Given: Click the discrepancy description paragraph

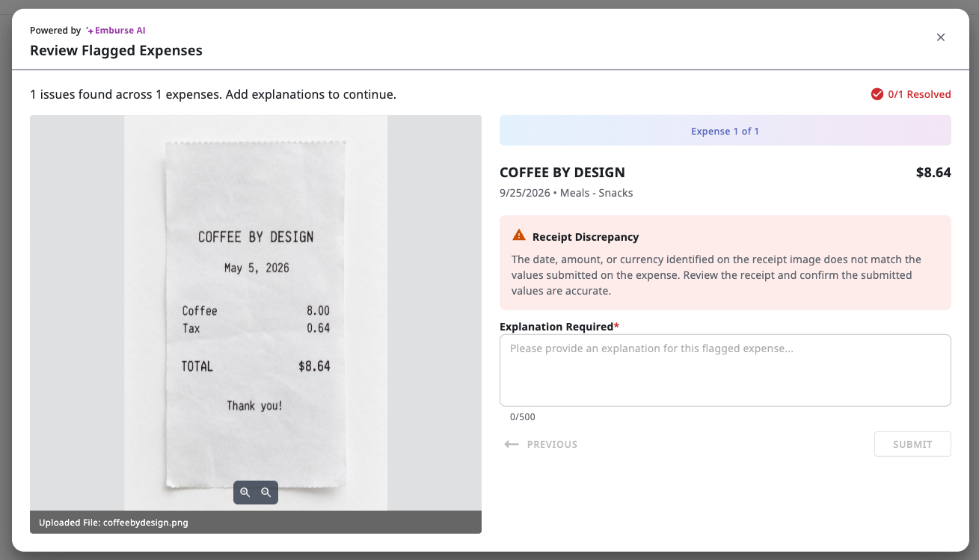Looking at the screenshot, I should 716,275.
